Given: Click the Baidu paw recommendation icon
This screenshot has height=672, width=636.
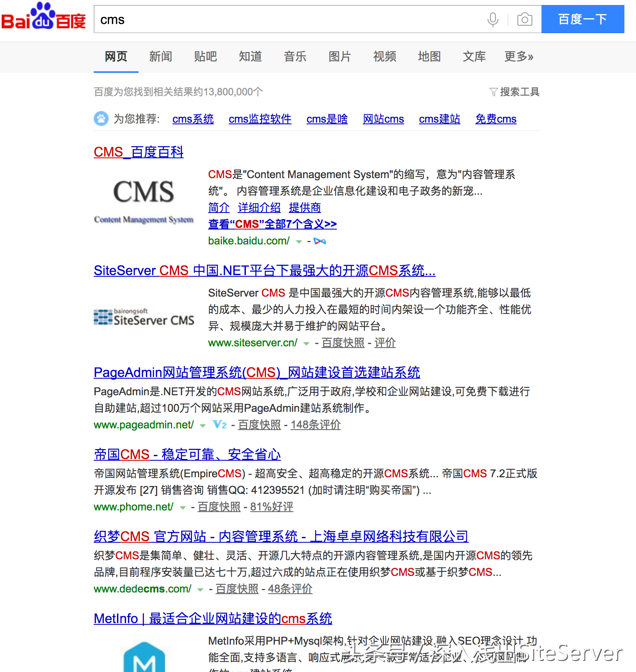Looking at the screenshot, I should (x=101, y=119).
